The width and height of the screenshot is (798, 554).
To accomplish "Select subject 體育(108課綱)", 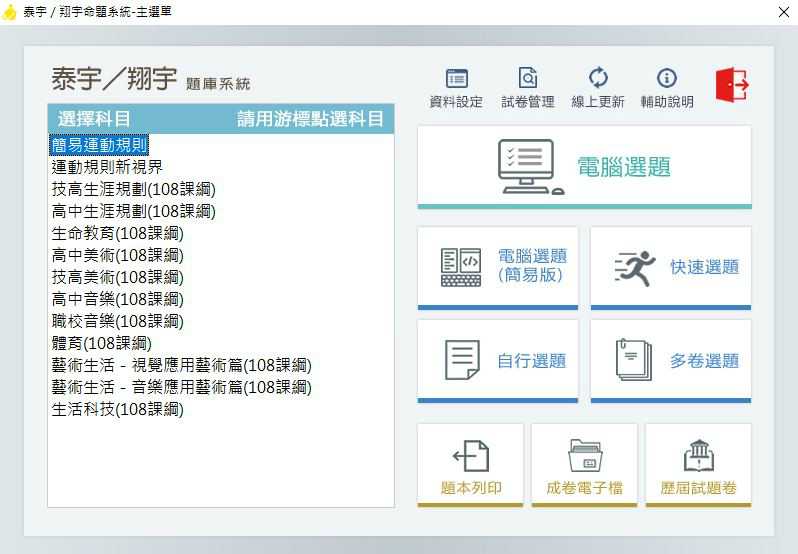I will point(101,343).
